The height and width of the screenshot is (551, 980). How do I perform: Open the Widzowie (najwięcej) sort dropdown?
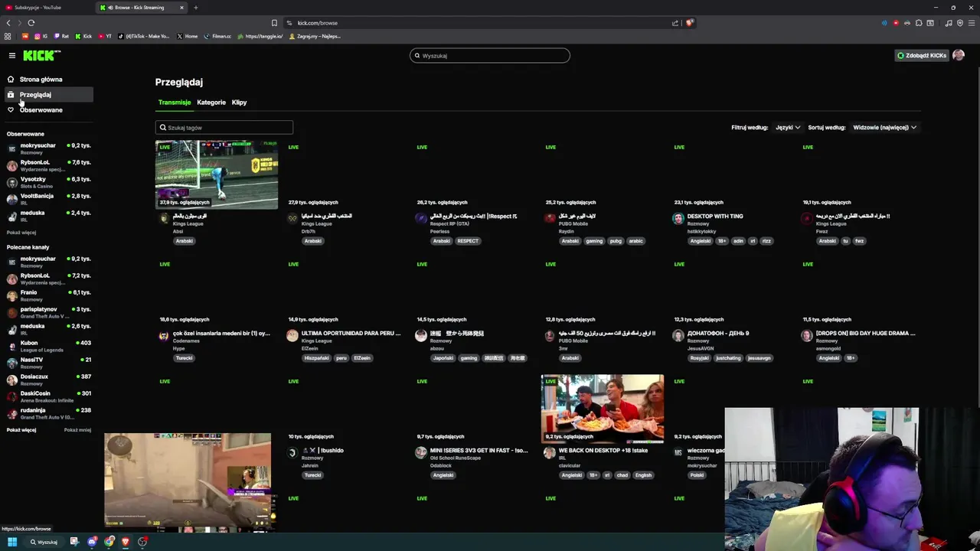[x=884, y=128]
